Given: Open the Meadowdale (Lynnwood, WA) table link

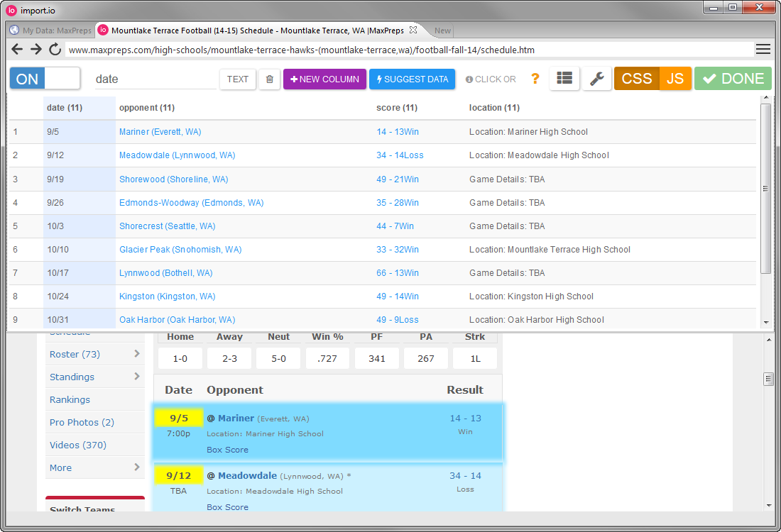Looking at the screenshot, I should point(177,155).
